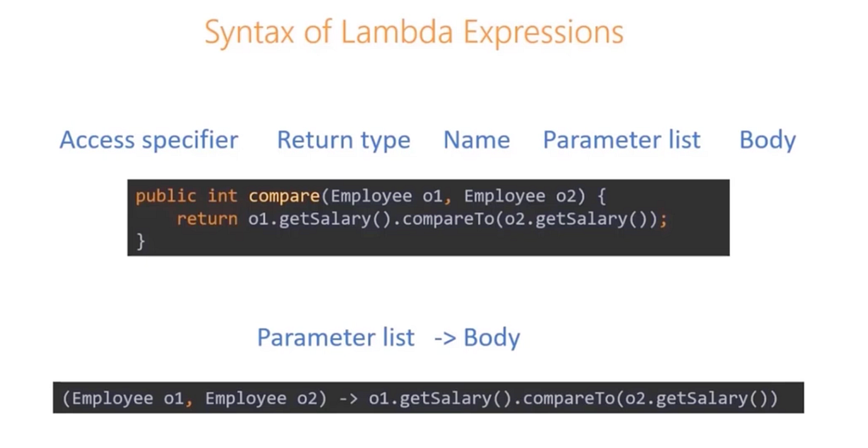Screen dimensions: 868x448
Task: Click the 'Body' label on the right
Action: 767,140
